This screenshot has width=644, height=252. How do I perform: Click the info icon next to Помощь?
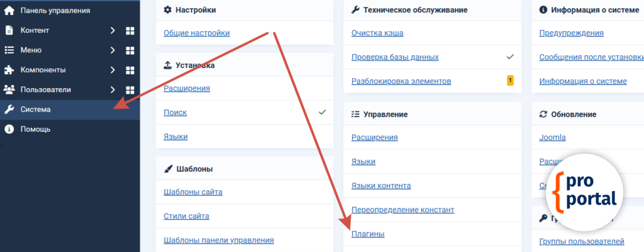(9, 129)
